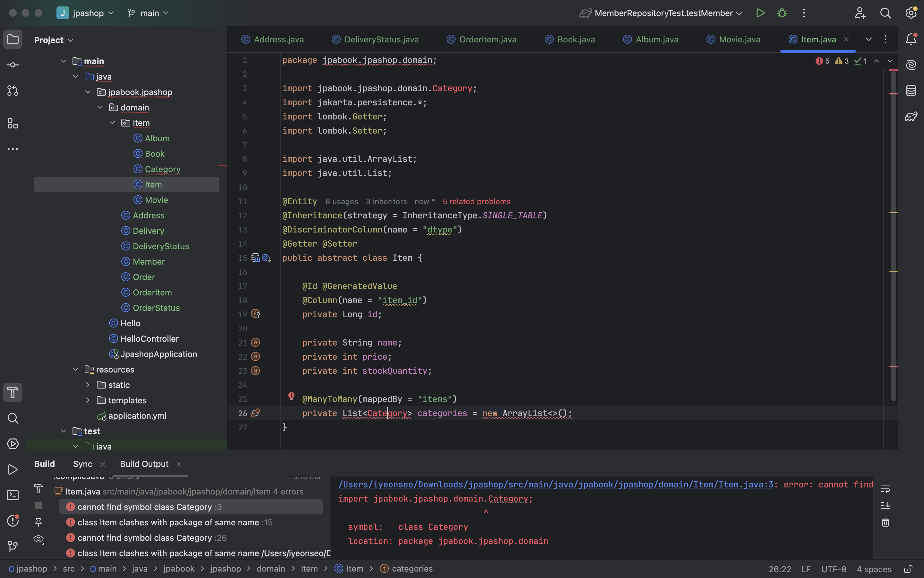Open the Services tool window
This screenshot has height=578, width=924.
click(x=13, y=444)
